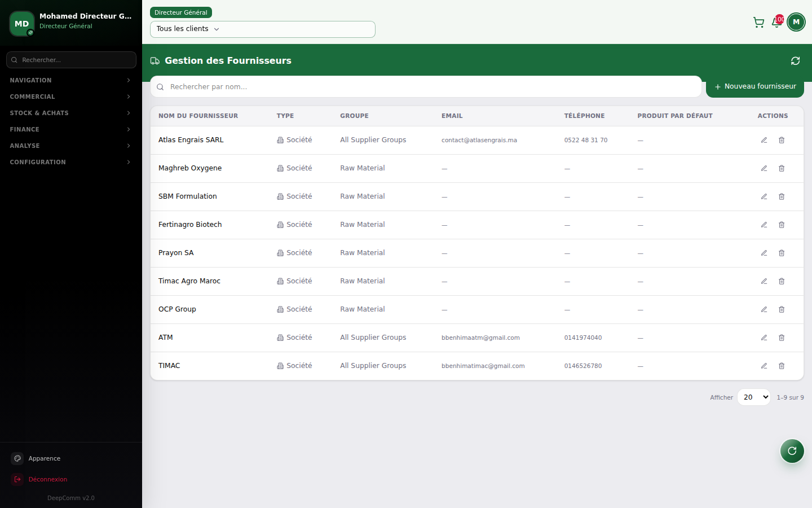Edit the OCP Group supplier
Viewport: 812px width, 508px height.
coord(764,309)
